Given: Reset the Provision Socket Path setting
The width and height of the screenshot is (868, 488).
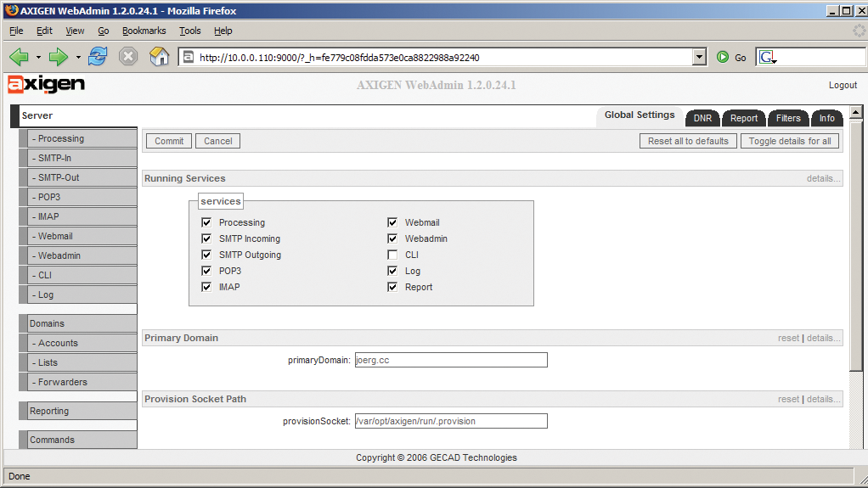Looking at the screenshot, I should tap(788, 399).
